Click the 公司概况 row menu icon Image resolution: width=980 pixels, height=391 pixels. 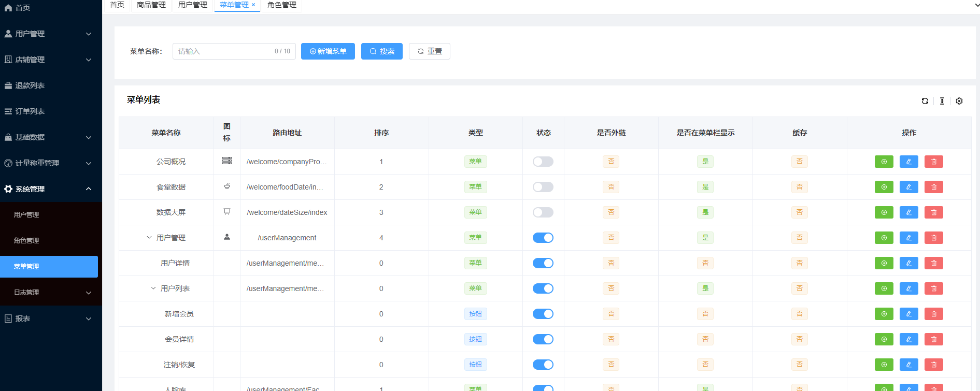227,161
